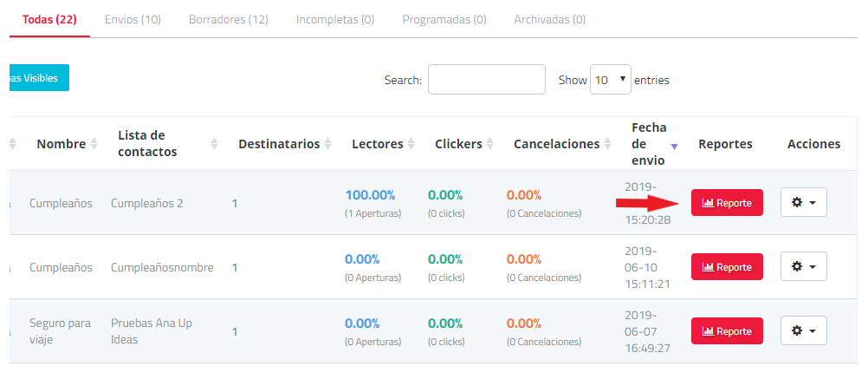Open gear actions menu for Seguro para viaje

click(x=803, y=330)
